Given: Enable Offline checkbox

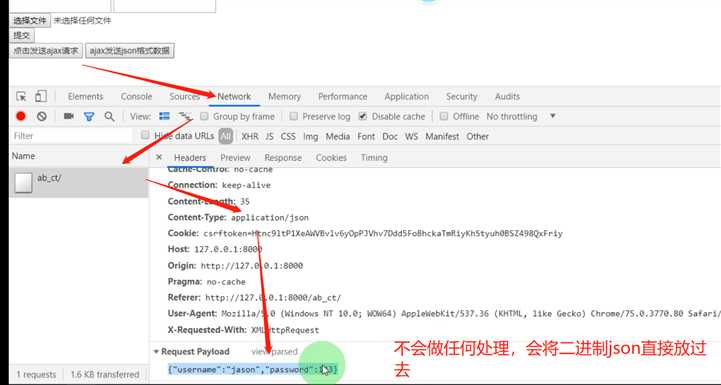Looking at the screenshot, I should (x=444, y=116).
